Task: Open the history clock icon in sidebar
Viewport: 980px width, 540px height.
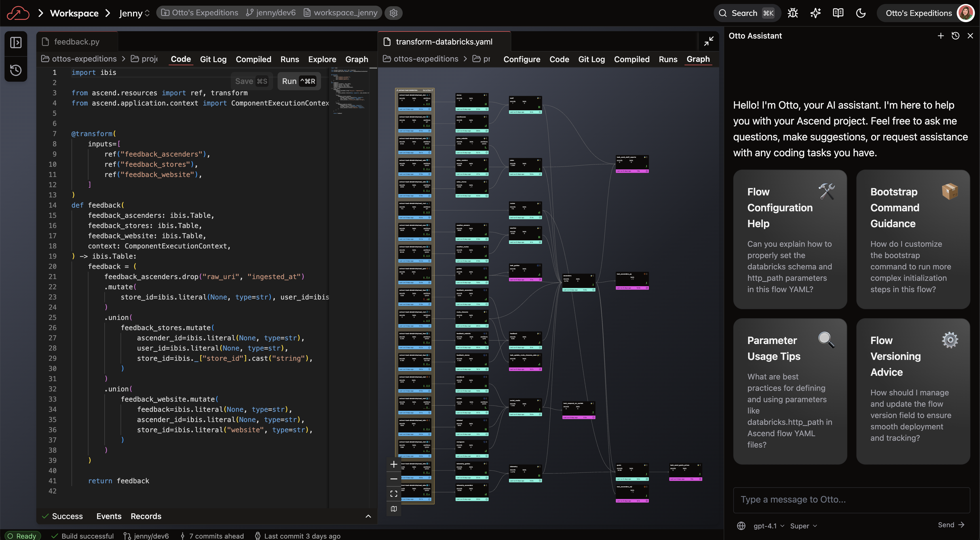Action: [x=16, y=70]
